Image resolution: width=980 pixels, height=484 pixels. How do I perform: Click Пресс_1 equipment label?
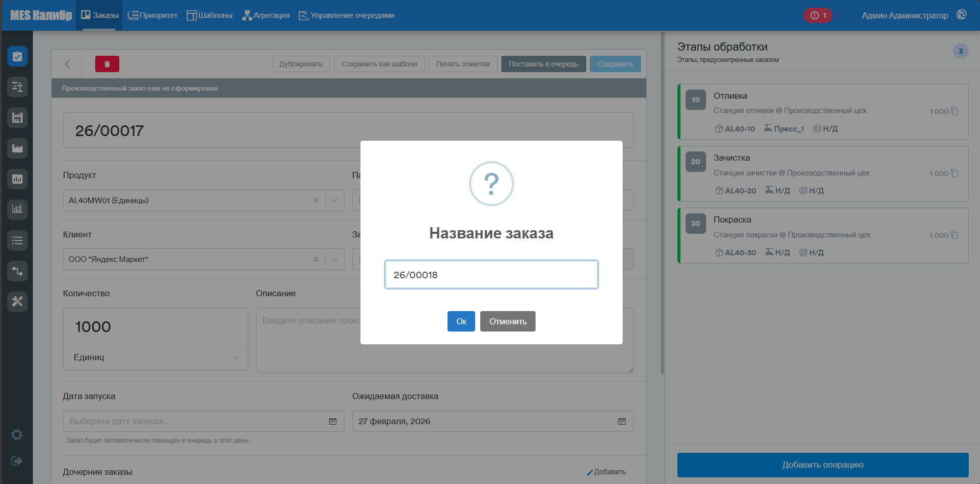[x=784, y=129]
